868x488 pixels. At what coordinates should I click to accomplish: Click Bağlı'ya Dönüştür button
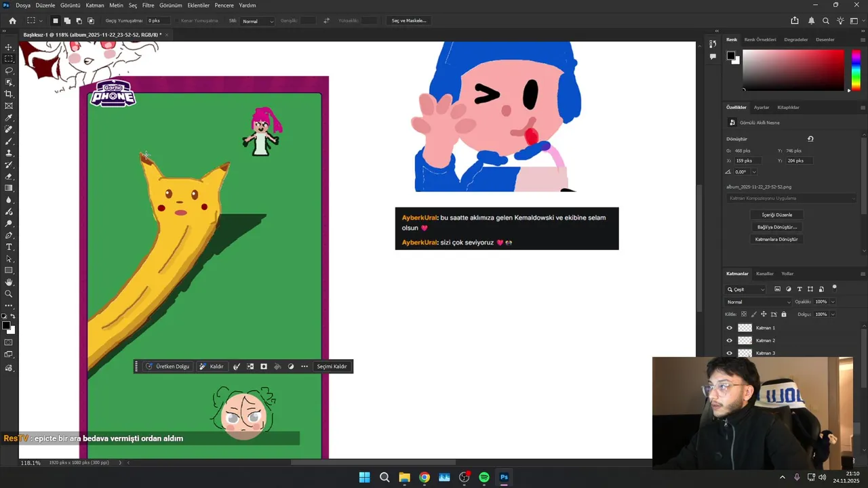tap(776, 227)
